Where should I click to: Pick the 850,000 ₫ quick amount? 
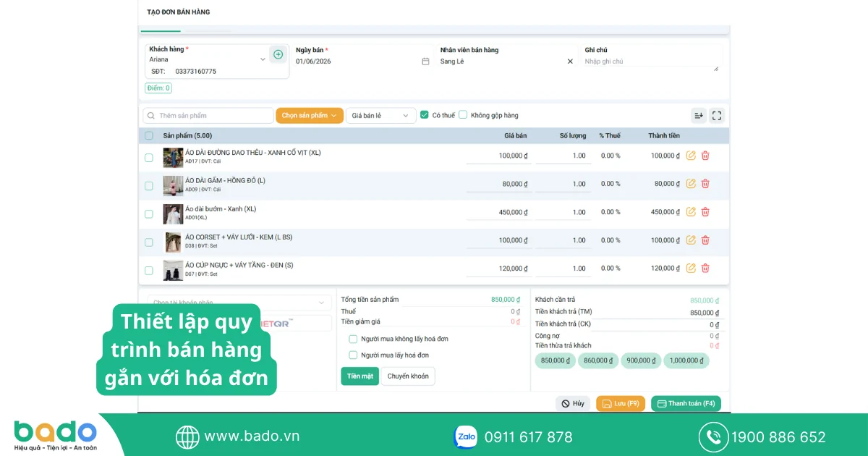(x=556, y=360)
